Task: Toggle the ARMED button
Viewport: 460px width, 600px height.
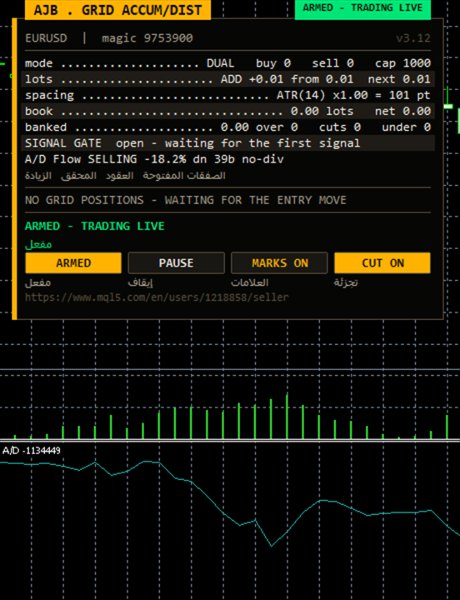Action: tap(73, 263)
